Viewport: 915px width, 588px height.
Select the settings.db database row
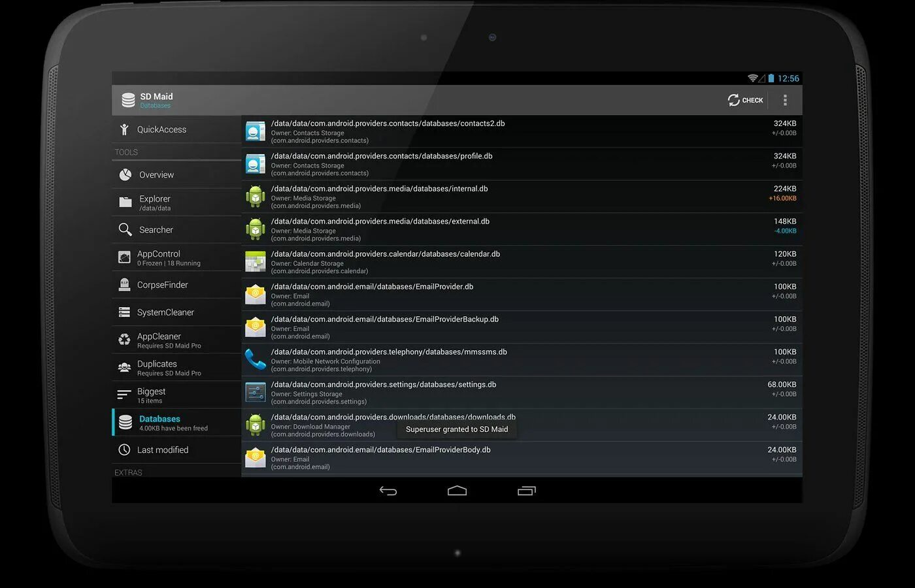[x=522, y=393]
